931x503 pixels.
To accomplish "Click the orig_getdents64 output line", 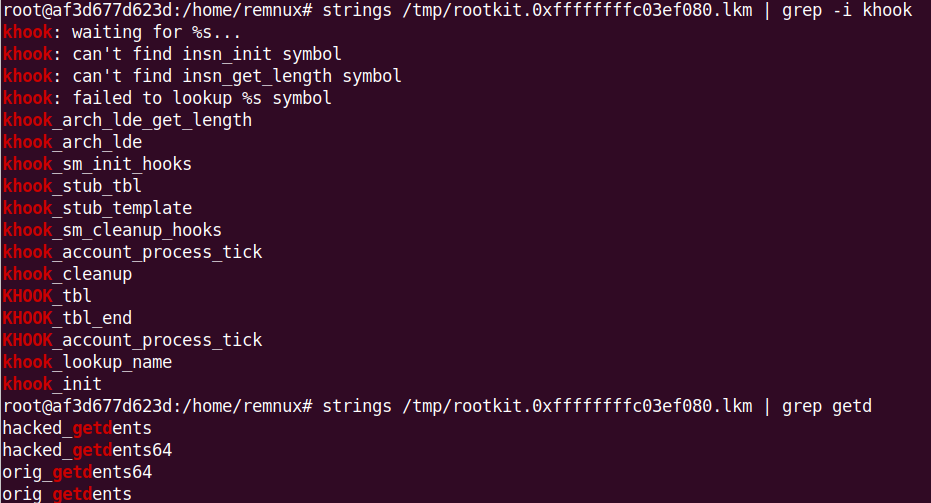I will tap(77, 472).
